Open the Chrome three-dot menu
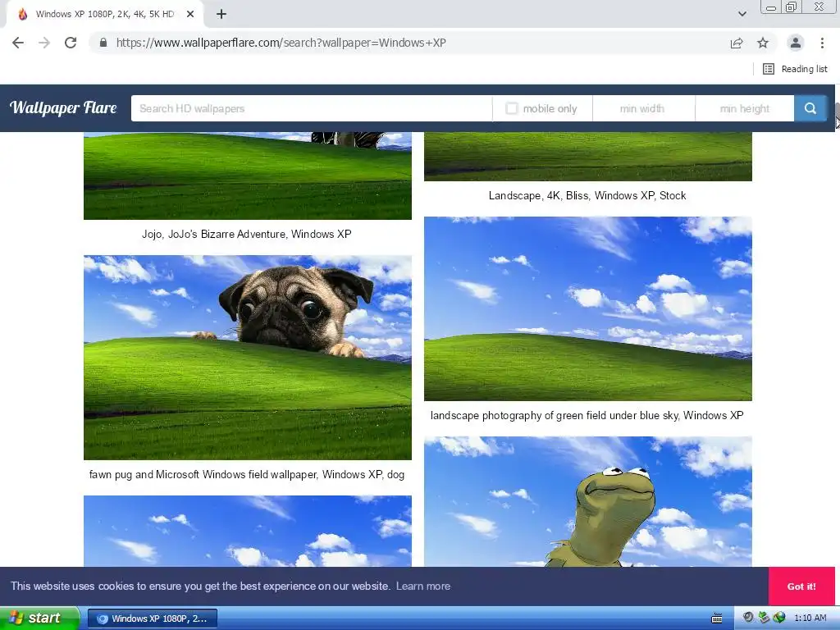This screenshot has height=630, width=840. 822,43
